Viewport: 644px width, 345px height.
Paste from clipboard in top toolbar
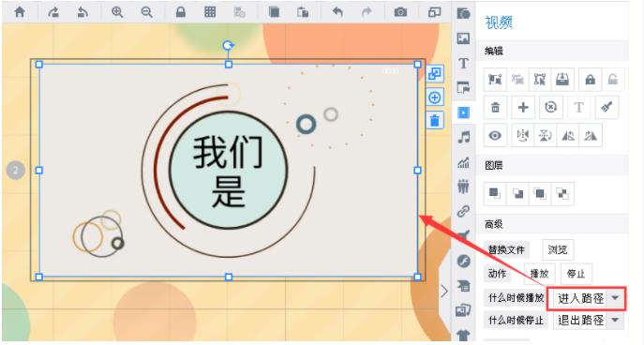pyautogui.click(x=303, y=12)
